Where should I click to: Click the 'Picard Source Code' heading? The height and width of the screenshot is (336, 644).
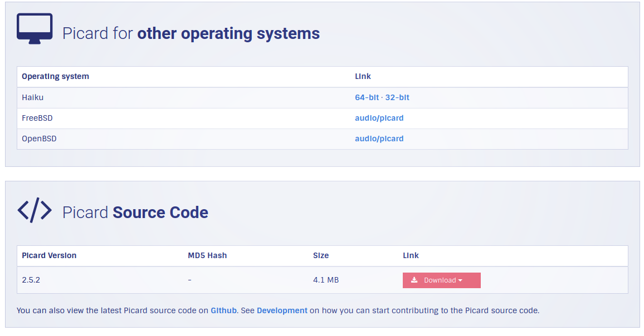coord(135,213)
